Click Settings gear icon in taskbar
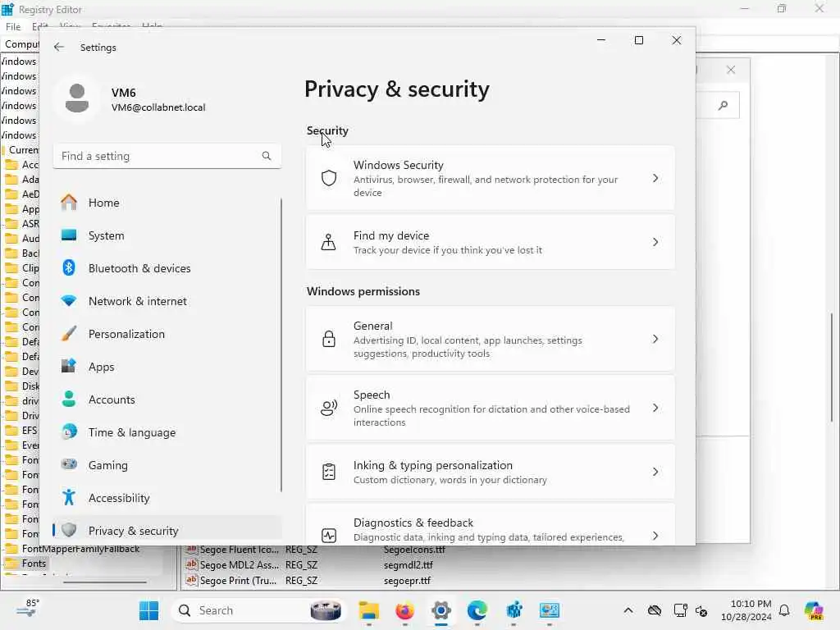 tap(441, 610)
